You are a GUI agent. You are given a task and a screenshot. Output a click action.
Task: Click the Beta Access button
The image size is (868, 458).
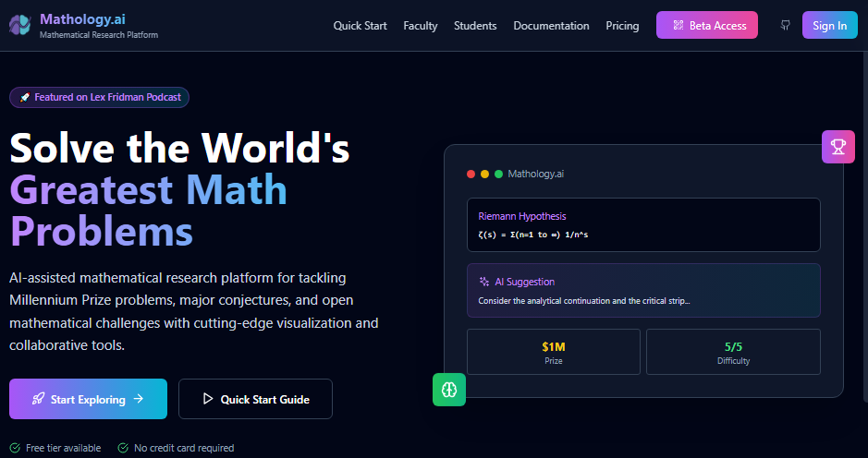707,26
